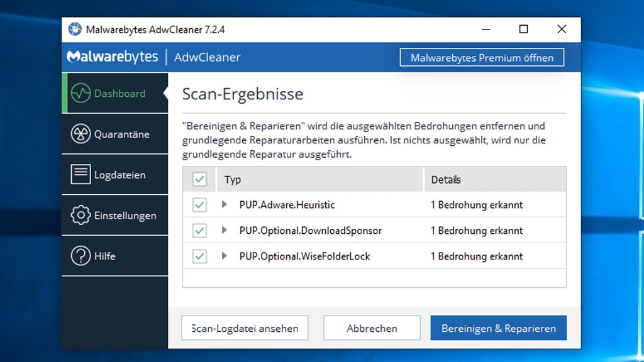Toggle the select-all checkbox in table header
Screen dimensions: 644x362
point(199,179)
